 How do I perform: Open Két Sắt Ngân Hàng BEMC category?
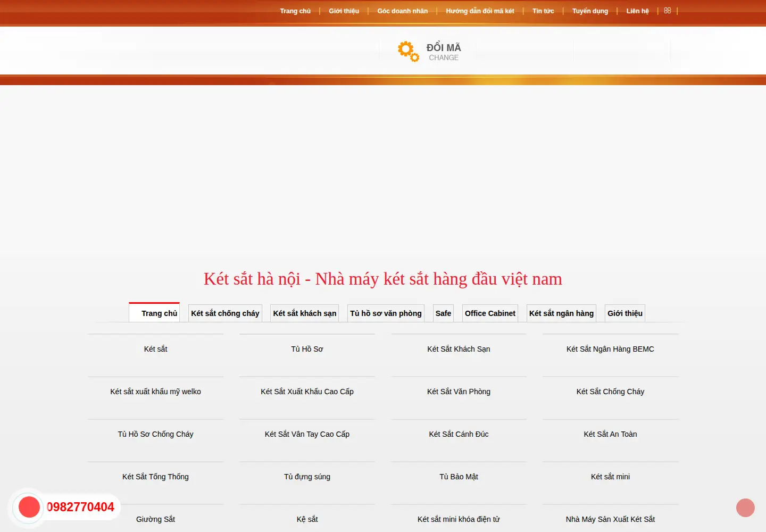[x=610, y=349]
